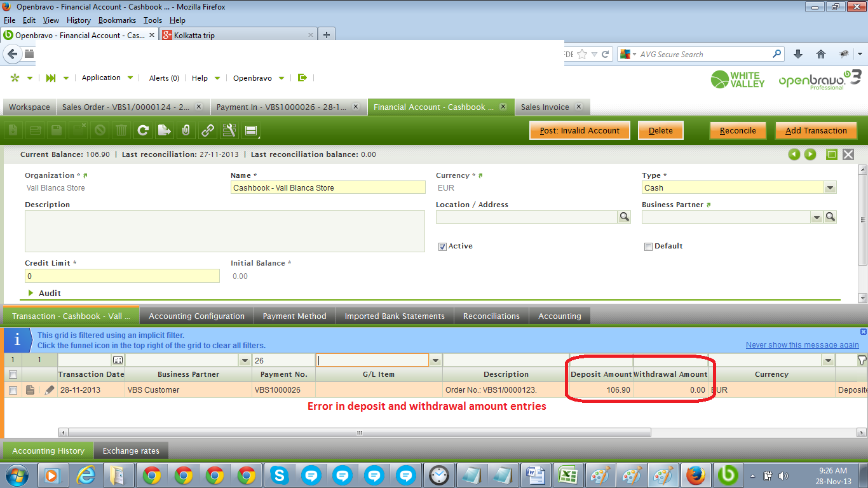Screen dimensions: 868x488
Task: Open the Transaction Date filter calendar
Action: click(x=118, y=360)
